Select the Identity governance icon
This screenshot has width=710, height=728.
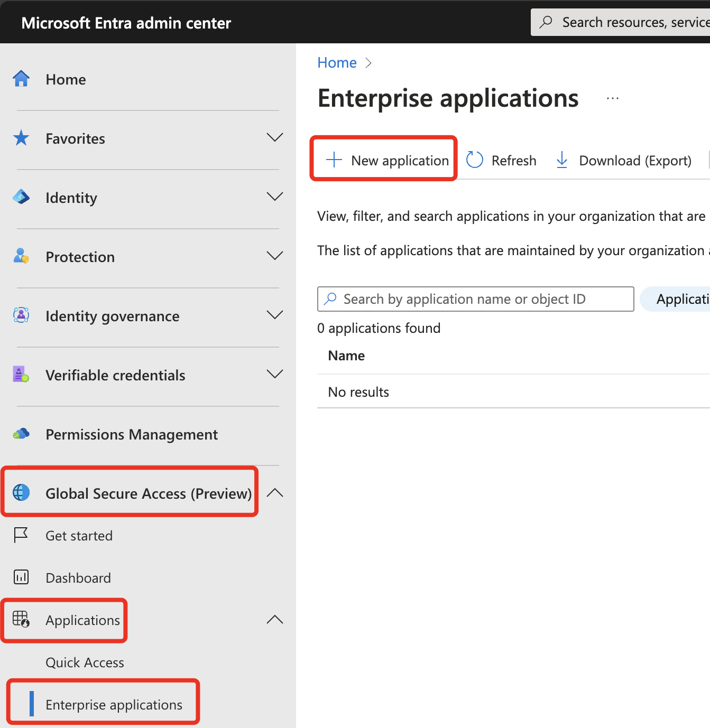[21, 315]
